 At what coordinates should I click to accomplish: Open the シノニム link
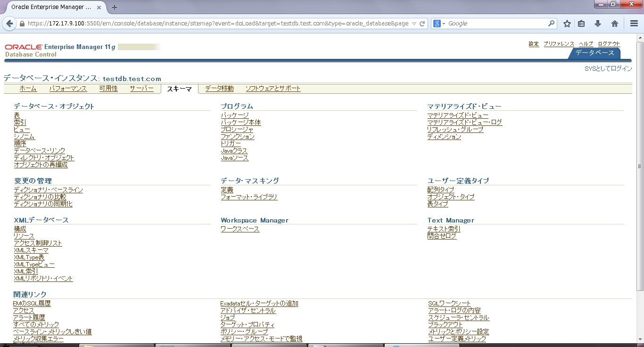click(24, 137)
